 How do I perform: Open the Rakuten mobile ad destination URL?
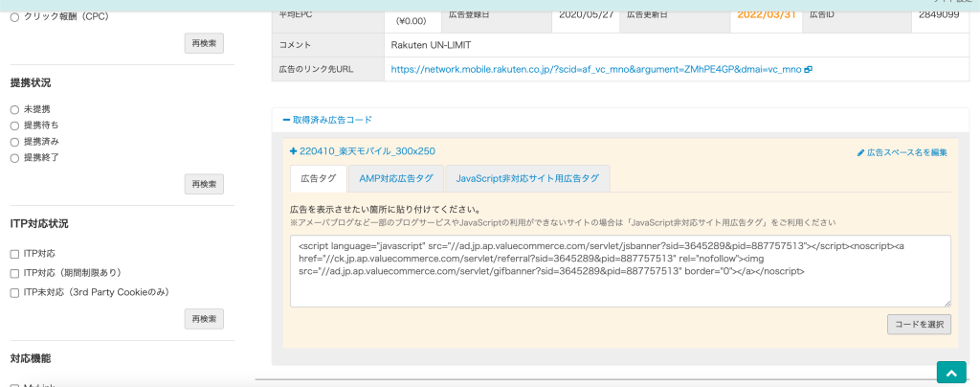pyautogui.click(x=595, y=69)
